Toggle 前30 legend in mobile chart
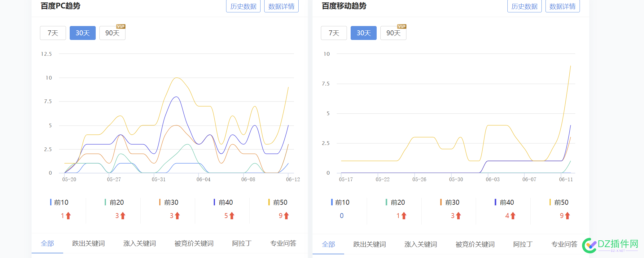The height and width of the screenshot is (258, 644). click(x=450, y=202)
